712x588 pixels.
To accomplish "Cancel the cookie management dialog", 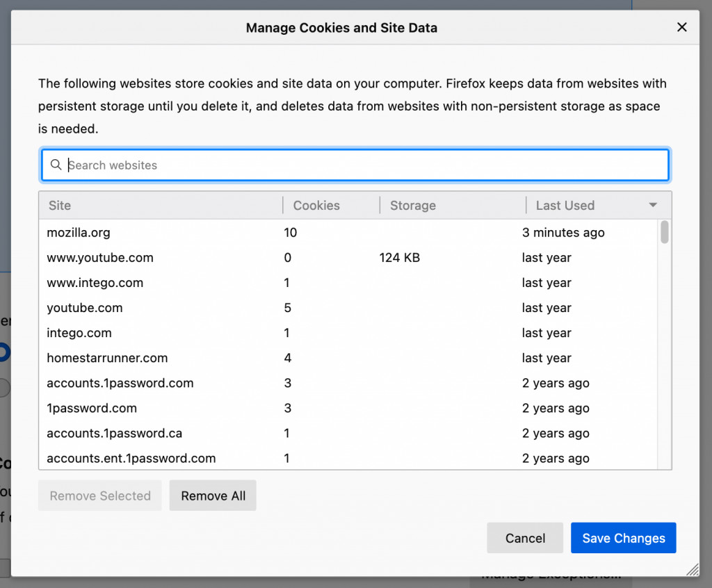I will point(525,537).
